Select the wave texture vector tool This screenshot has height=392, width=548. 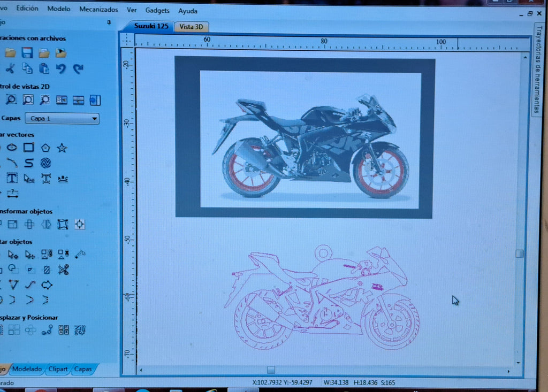(x=45, y=163)
